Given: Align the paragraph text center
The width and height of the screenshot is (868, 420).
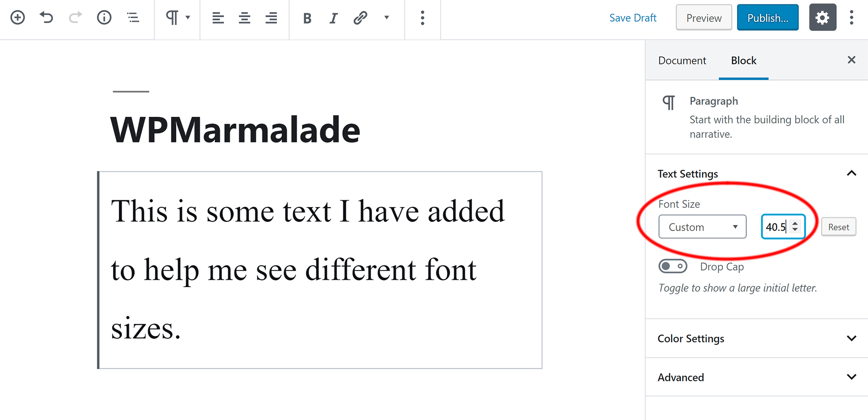Looking at the screenshot, I should 244,18.
